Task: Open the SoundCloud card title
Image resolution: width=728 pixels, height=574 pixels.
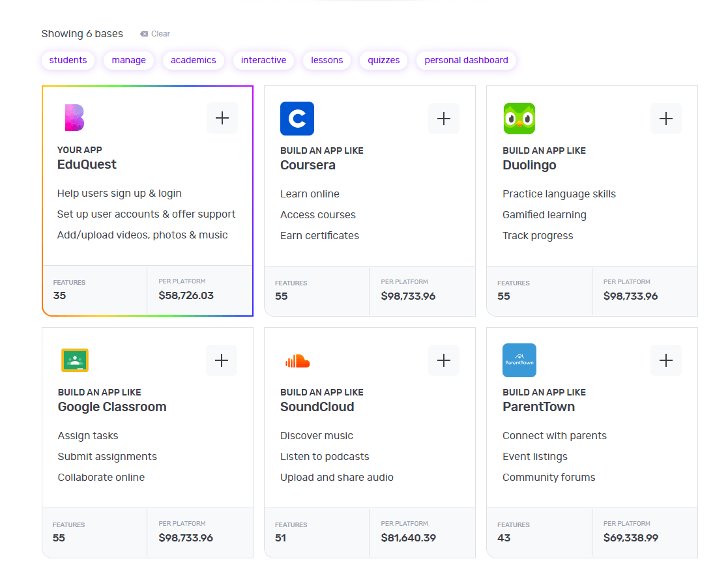Action: [317, 407]
